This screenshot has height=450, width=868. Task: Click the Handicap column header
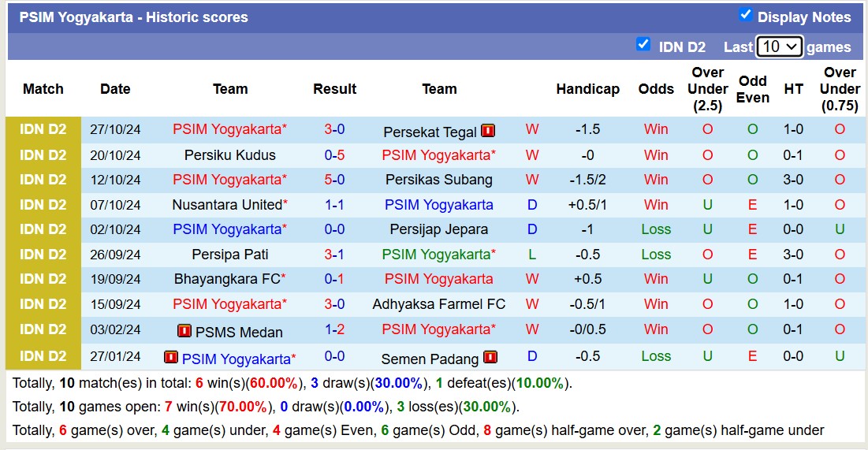click(587, 89)
